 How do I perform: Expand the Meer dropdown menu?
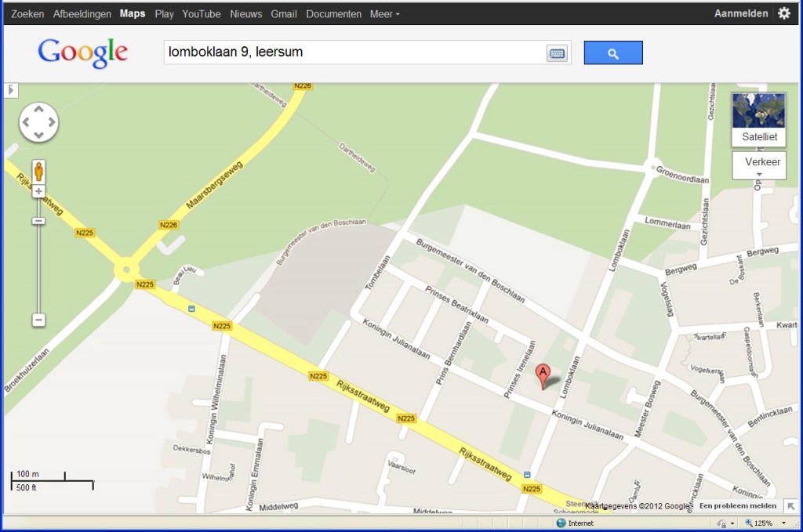coord(384,14)
